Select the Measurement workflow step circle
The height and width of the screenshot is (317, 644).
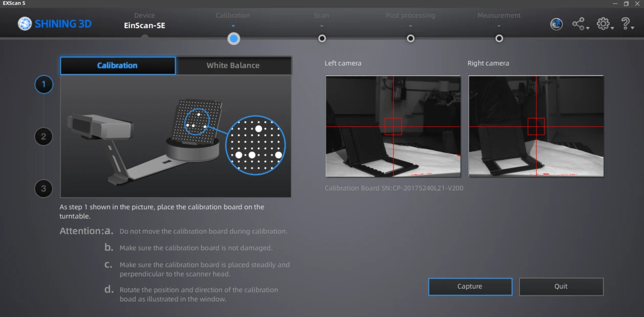coord(499,38)
